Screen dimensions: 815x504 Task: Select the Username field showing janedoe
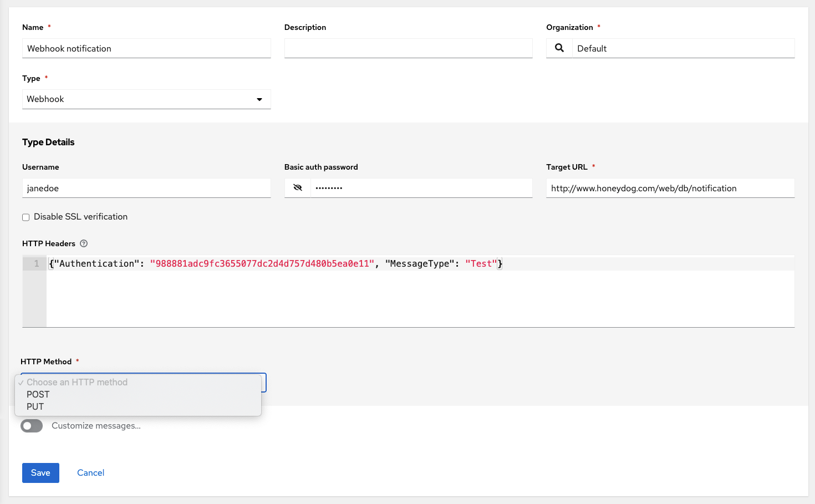click(x=146, y=188)
